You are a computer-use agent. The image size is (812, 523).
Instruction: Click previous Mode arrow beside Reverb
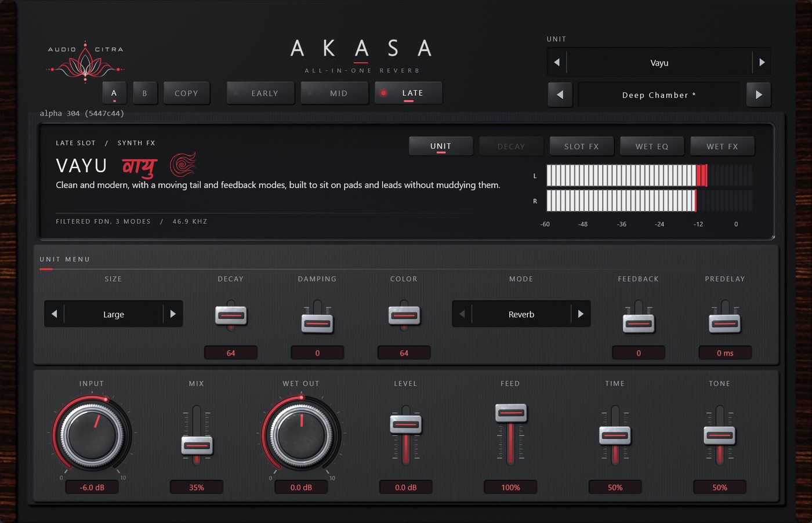[462, 314]
